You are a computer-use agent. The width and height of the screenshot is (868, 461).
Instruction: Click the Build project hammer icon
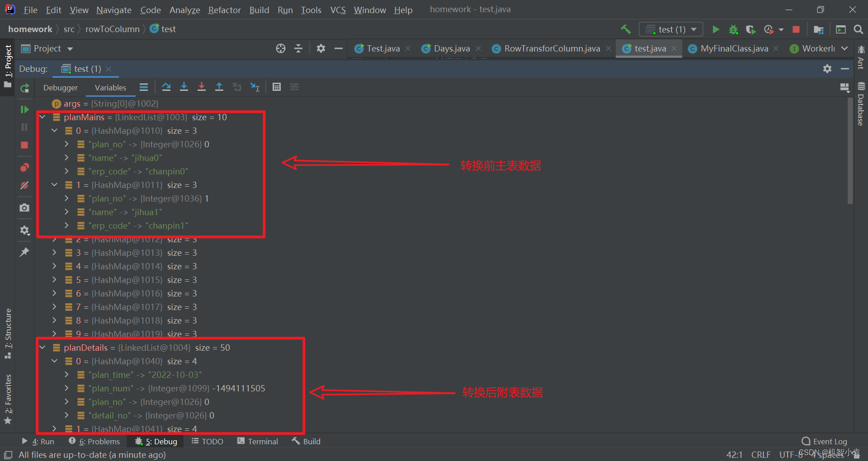[x=626, y=29]
